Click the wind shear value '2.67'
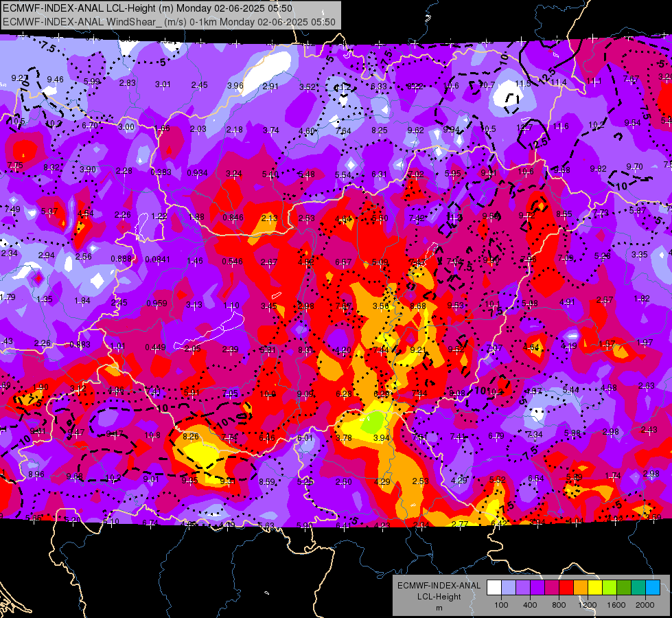Screen dimensions: 672x618 point(269,262)
